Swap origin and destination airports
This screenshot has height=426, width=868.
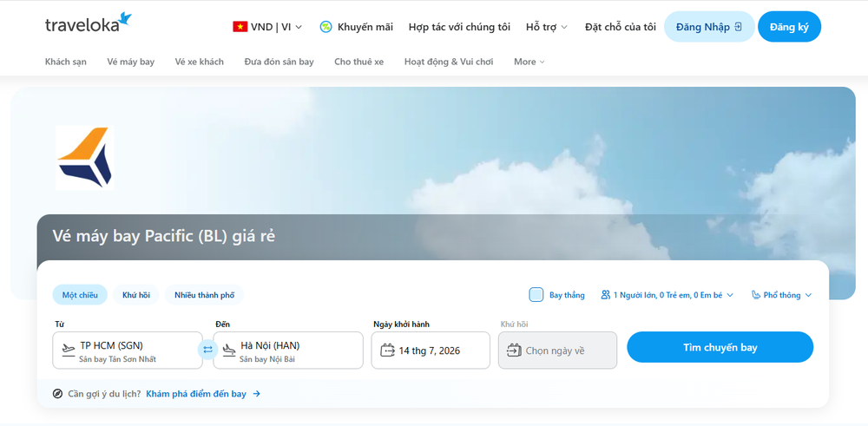207,350
